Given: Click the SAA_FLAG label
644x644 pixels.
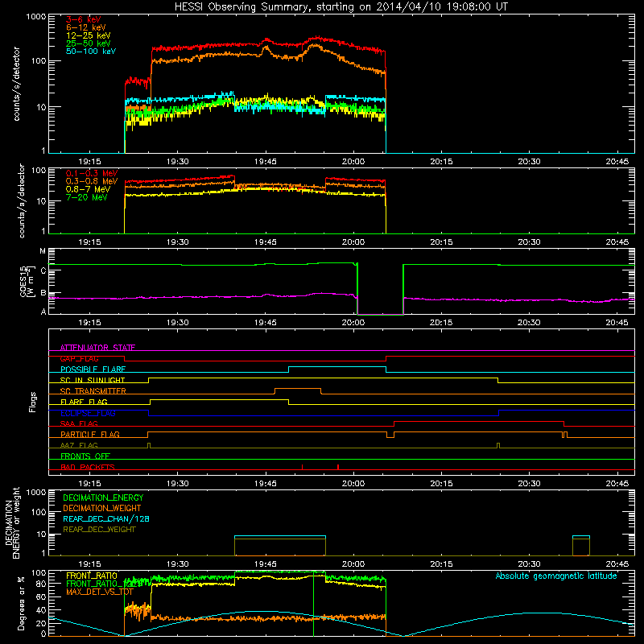Looking at the screenshot, I should pos(79,423).
